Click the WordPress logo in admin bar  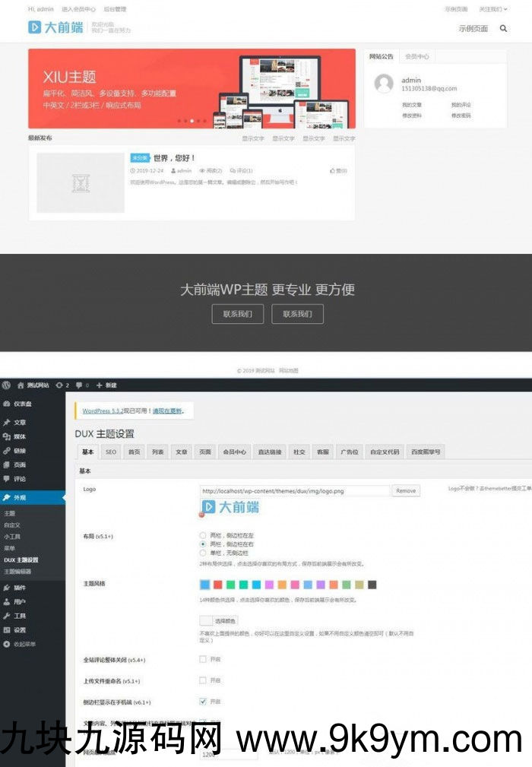coord(7,385)
